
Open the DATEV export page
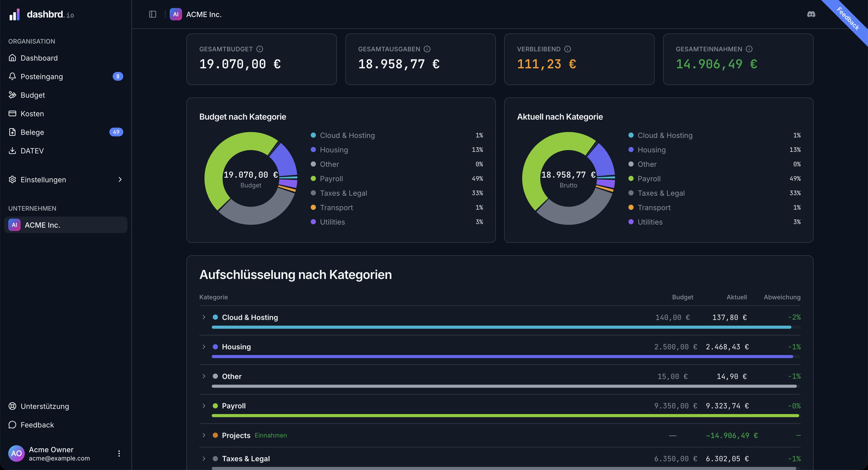coord(66,151)
